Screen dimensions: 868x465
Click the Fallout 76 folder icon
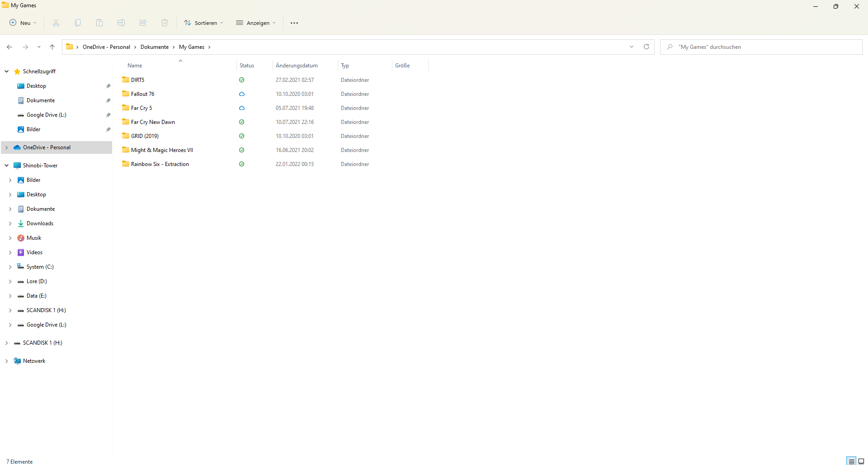point(126,94)
